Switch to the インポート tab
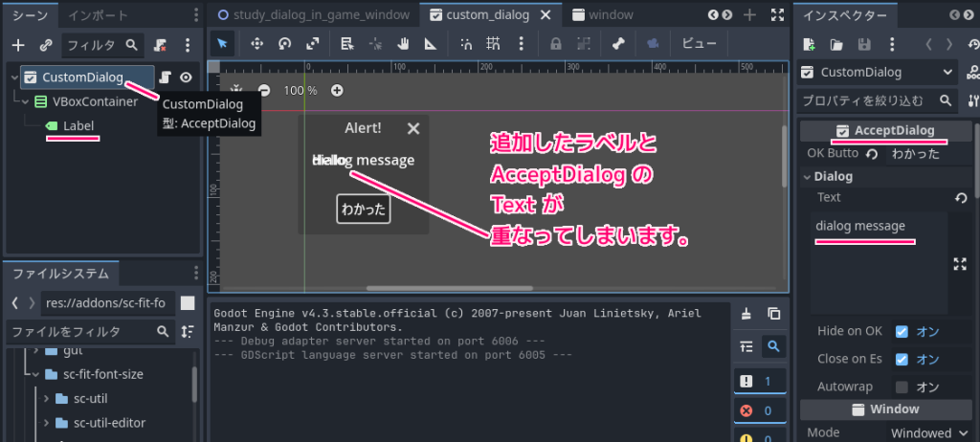The image size is (980, 442). click(x=99, y=15)
